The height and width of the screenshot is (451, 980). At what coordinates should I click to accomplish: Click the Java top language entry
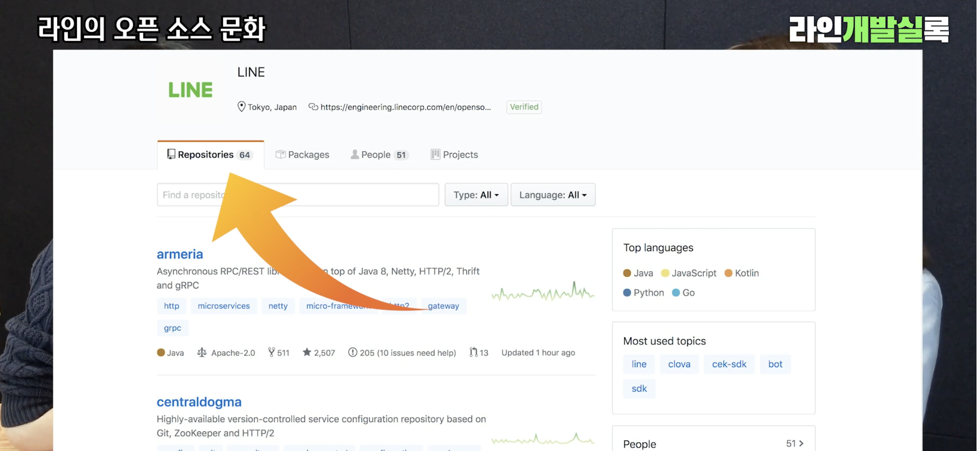[x=638, y=273]
